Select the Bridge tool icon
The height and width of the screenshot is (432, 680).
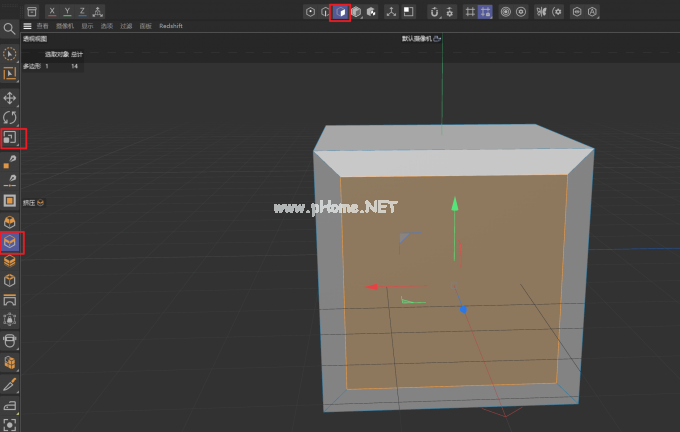[x=10, y=300]
